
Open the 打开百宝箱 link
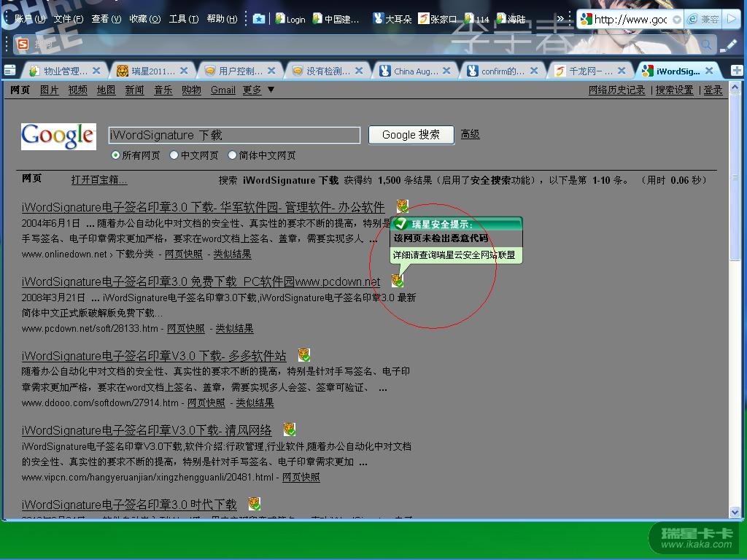click(99, 180)
